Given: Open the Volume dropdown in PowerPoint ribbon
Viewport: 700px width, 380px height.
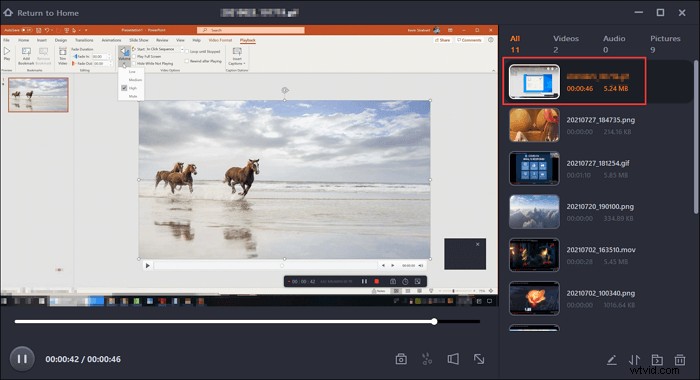Looking at the screenshot, I should (x=124, y=55).
